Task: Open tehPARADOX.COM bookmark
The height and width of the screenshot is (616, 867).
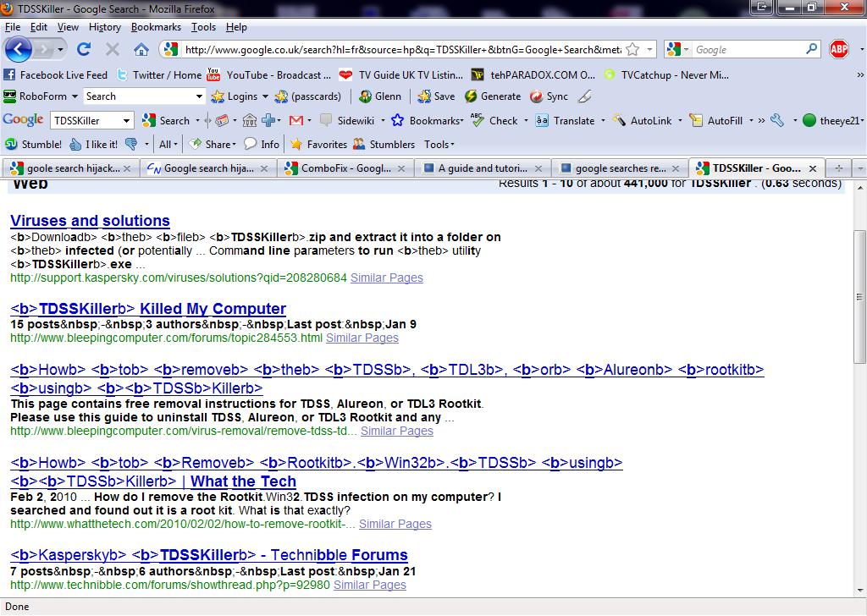Action: [x=533, y=74]
